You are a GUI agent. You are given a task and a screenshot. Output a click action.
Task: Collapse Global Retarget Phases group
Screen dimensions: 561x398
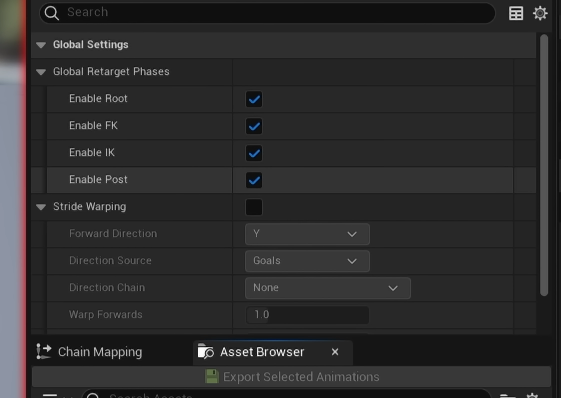(41, 72)
